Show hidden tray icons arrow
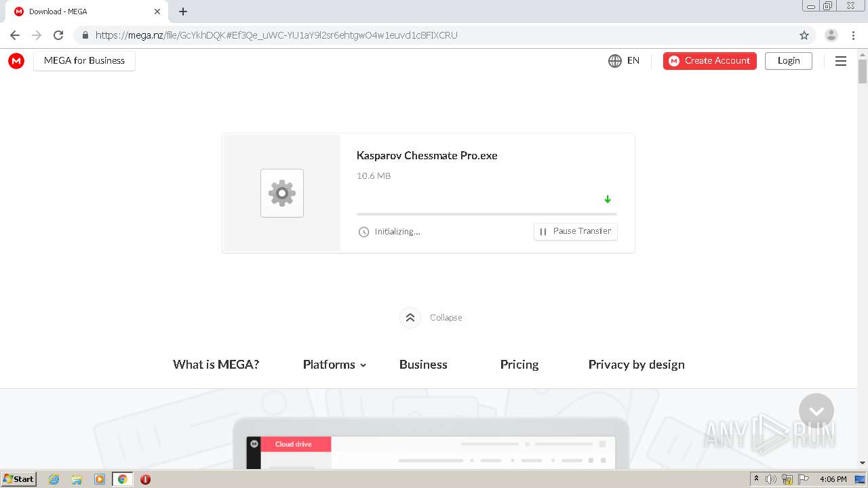This screenshot has height=488, width=868. [756, 479]
